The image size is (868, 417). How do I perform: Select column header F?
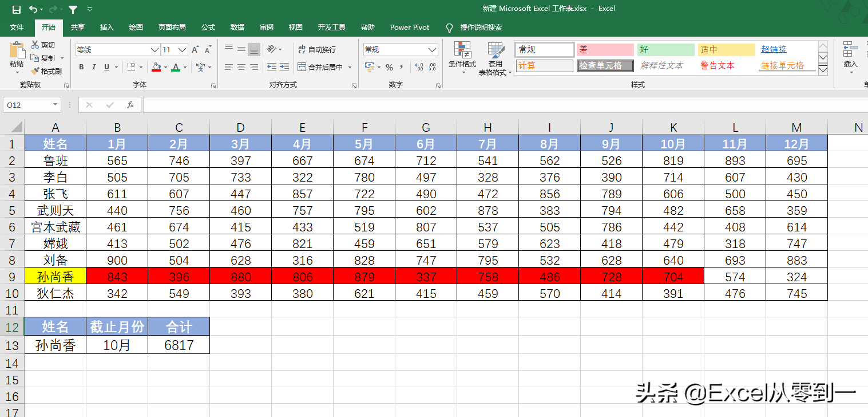(x=364, y=127)
